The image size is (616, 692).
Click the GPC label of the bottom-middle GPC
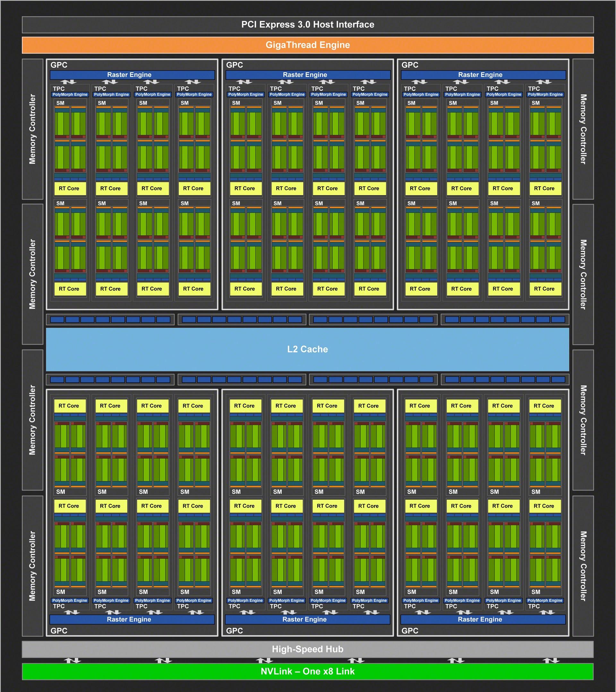pyautogui.click(x=234, y=631)
